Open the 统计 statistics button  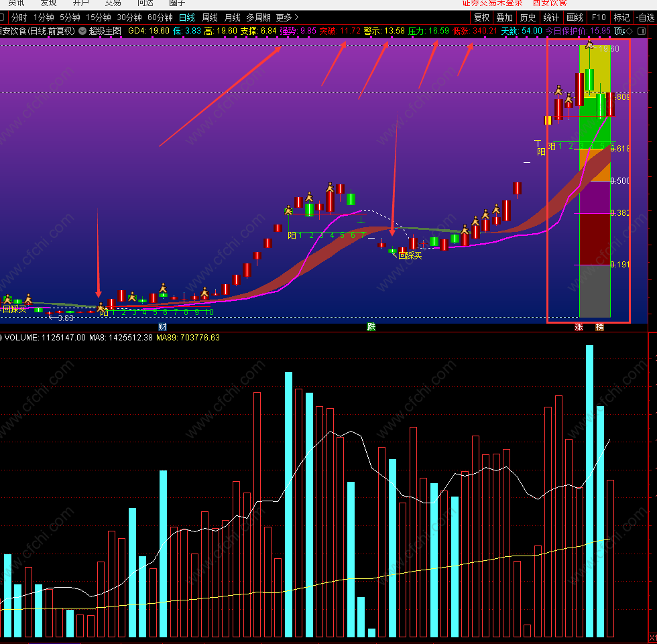click(x=551, y=17)
